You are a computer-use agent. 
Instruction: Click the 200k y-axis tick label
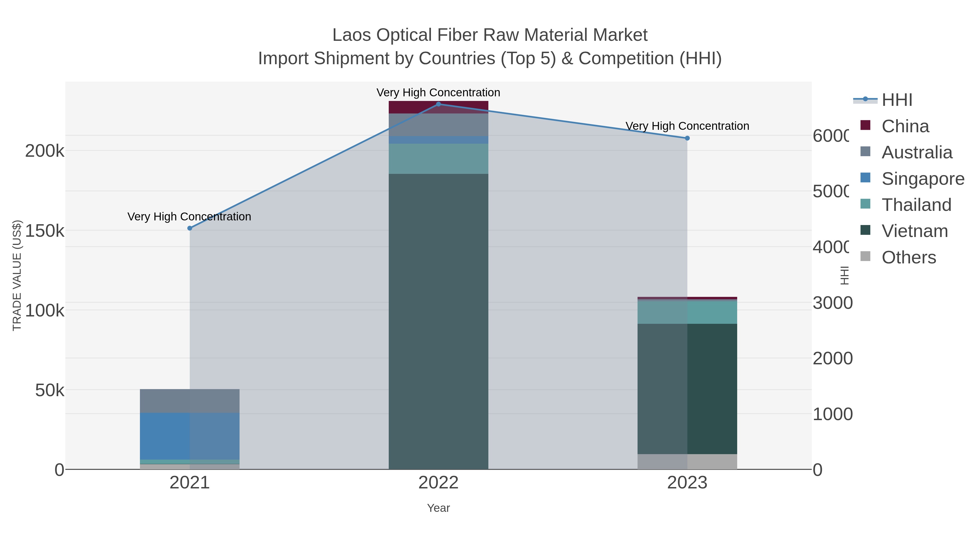(45, 151)
